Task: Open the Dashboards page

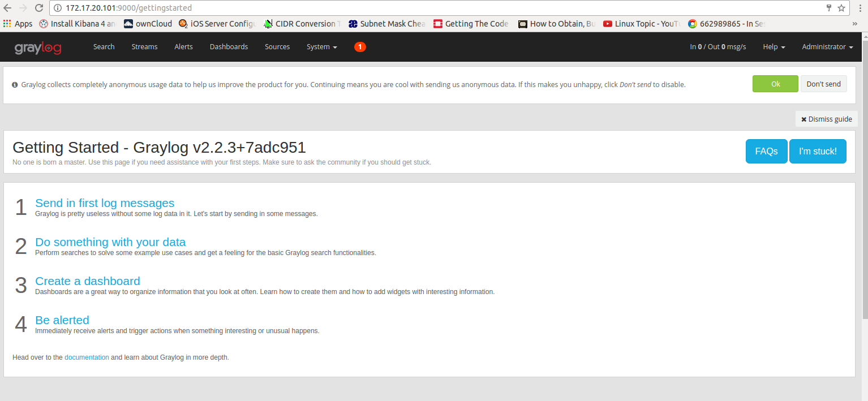Action: coord(229,47)
